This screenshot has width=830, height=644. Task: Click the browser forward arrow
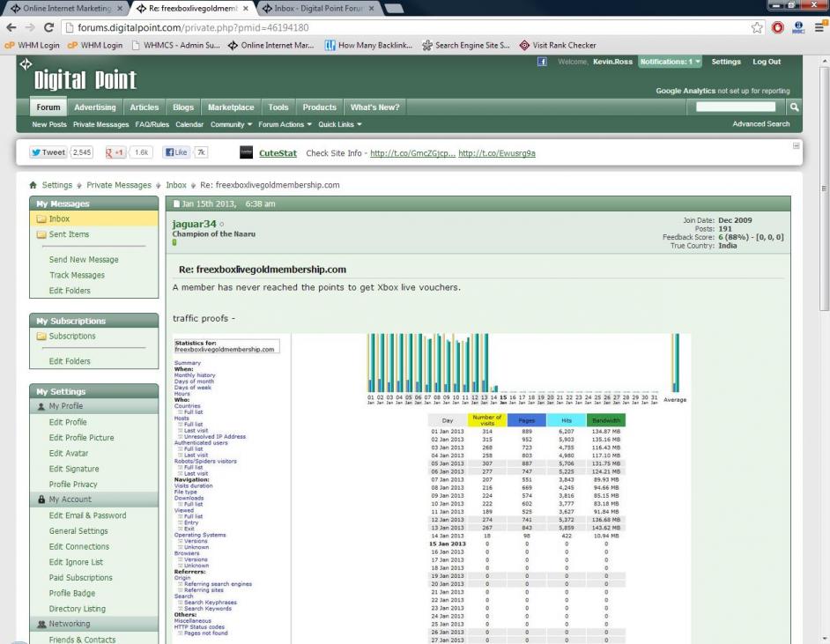coord(30,27)
